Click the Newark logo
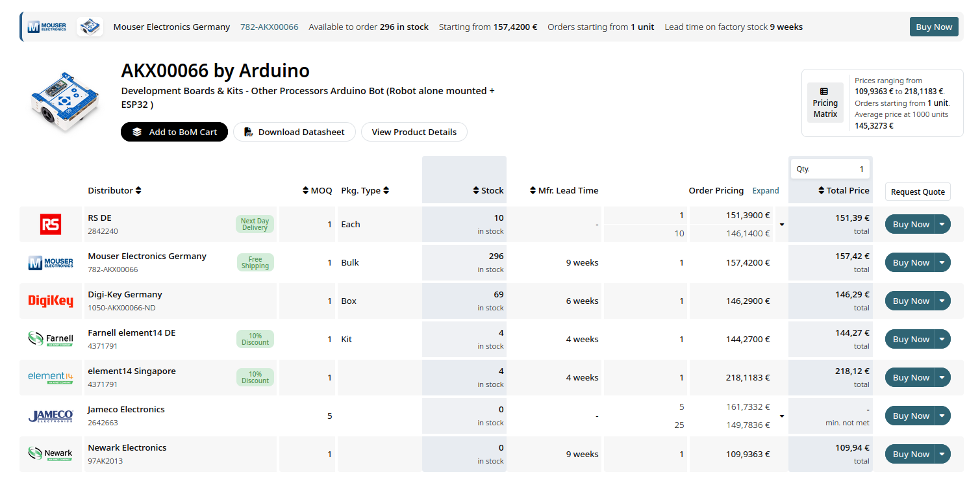 [51, 455]
